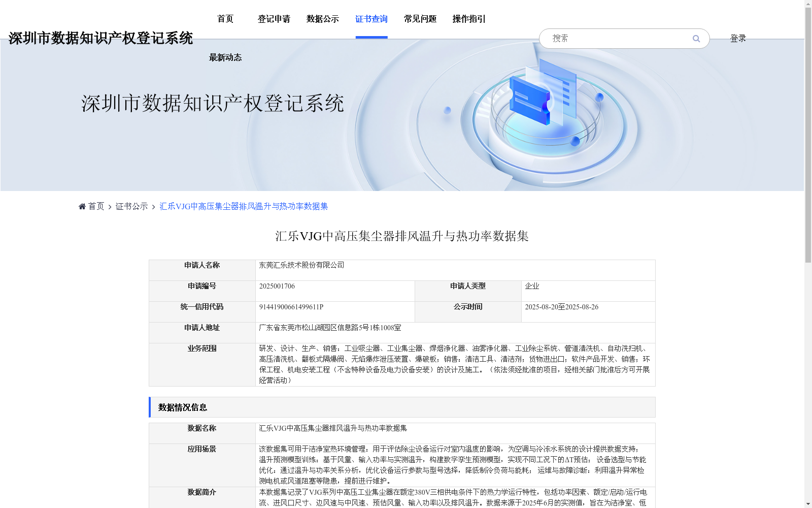Go to 证书公示 breadcrumb link

[132, 206]
